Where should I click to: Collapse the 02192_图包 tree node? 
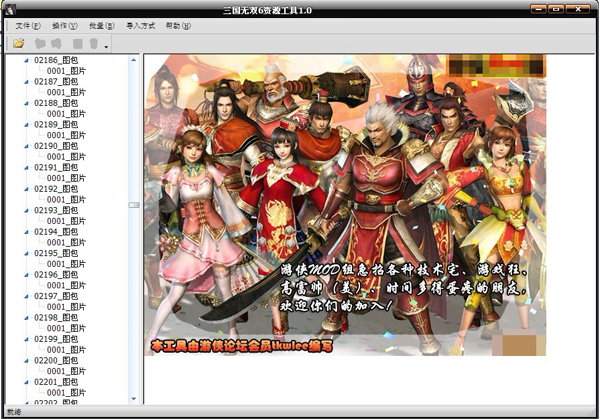[x=26, y=189]
